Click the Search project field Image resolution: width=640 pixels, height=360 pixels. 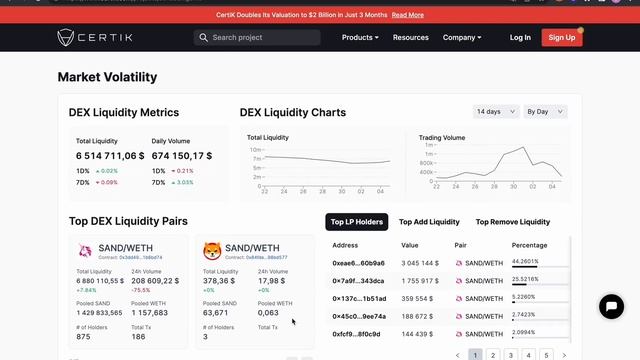click(x=257, y=38)
